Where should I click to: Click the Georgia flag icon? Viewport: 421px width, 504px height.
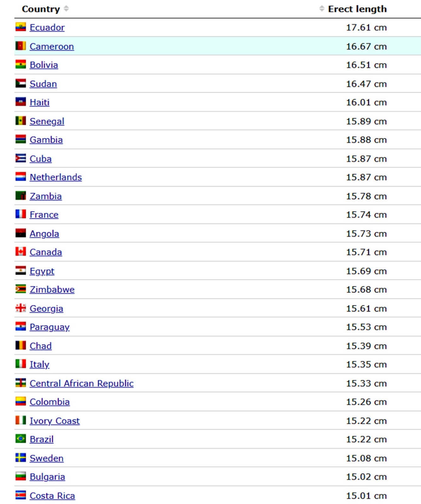click(20, 308)
